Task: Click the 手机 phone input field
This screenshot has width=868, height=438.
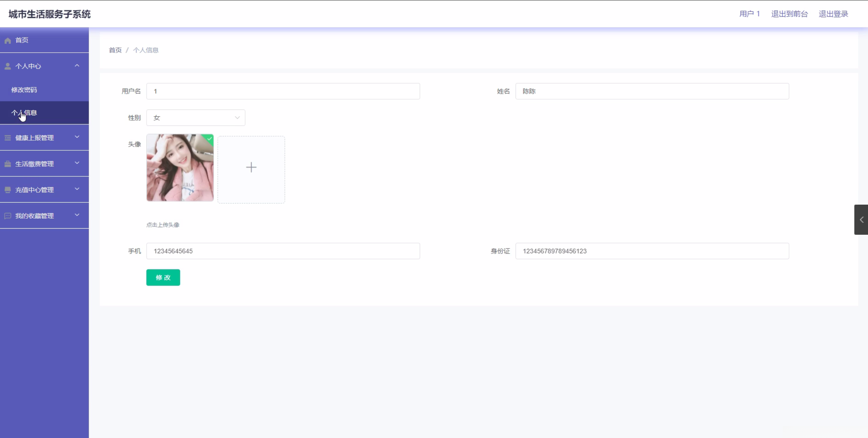Action: (x=283, y=251)
